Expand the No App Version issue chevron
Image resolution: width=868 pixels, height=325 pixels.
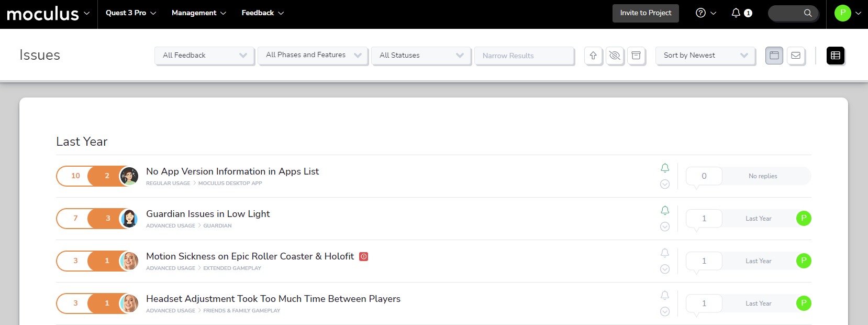point(665,184)
